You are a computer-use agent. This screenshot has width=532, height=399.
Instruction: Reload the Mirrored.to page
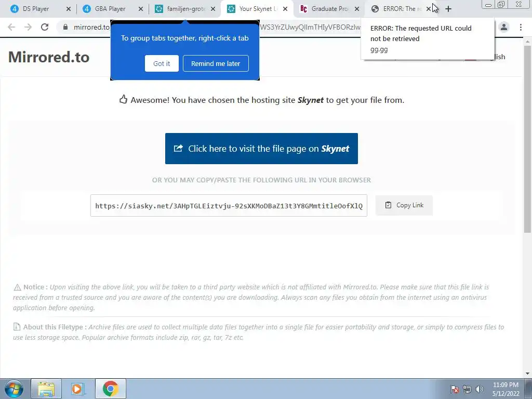tap(45, 27)
